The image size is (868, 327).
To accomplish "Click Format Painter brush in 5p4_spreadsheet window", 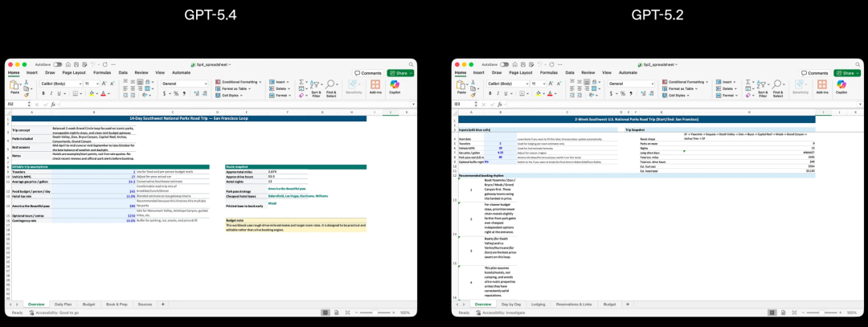I will pos(26,95).
